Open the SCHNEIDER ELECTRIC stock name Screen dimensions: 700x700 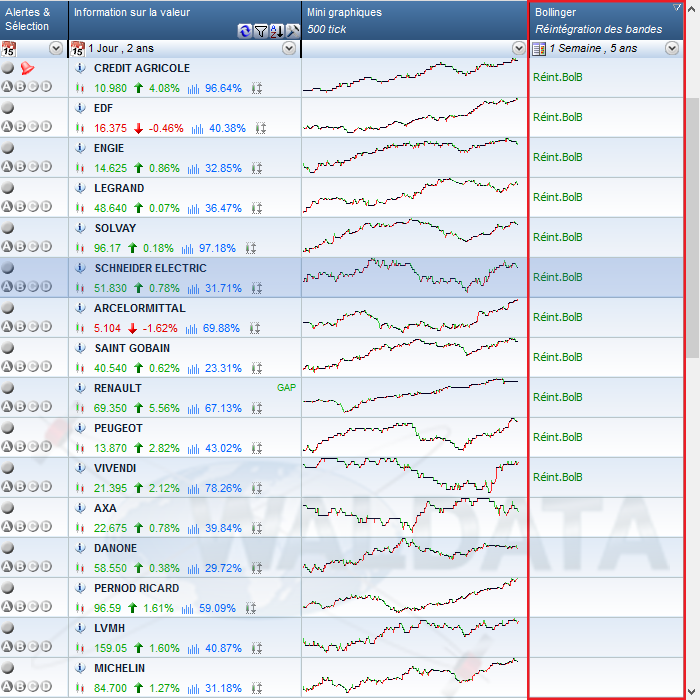[150, 268]
